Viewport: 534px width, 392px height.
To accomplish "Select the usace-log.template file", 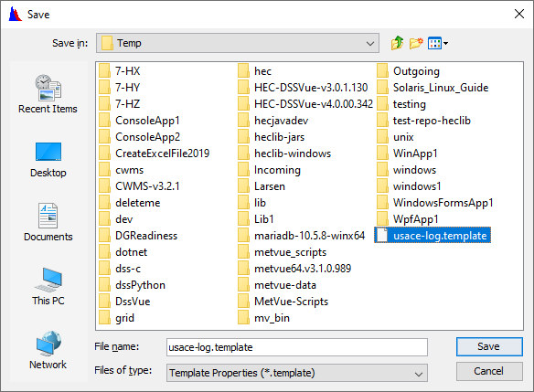I will (433, 236).
